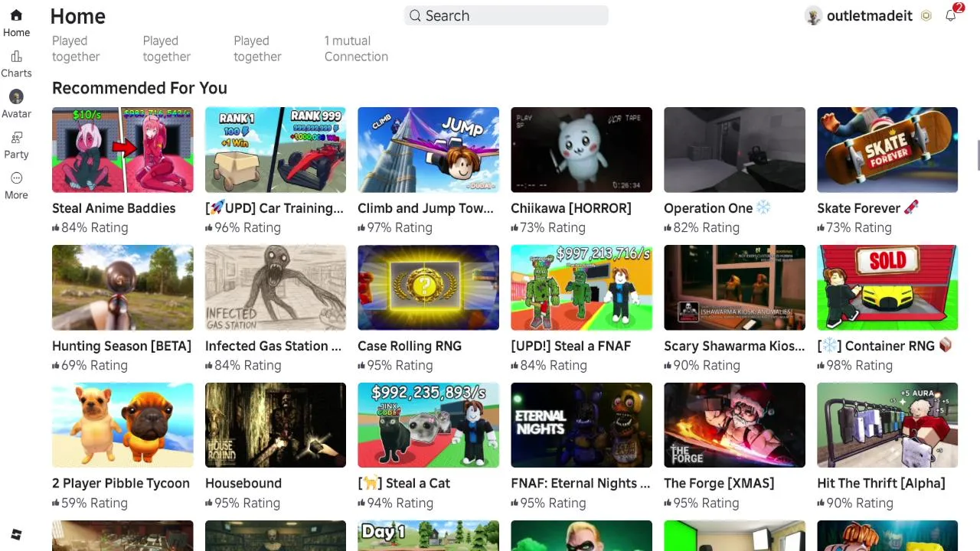This screenshot has height=551, width=980.
Task: Click the 2 Player Pibble Tycoon title
Action: pyautogui.click(x=121, y=484)
